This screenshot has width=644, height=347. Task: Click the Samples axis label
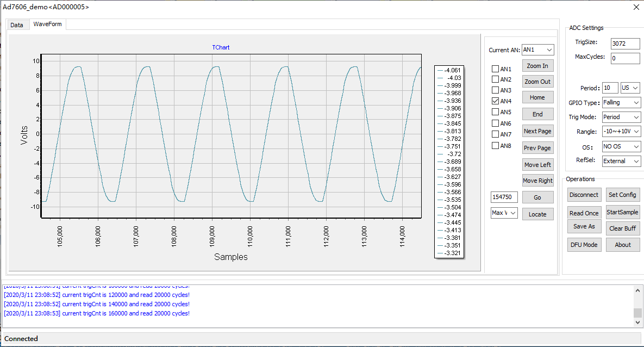point(231,257)
